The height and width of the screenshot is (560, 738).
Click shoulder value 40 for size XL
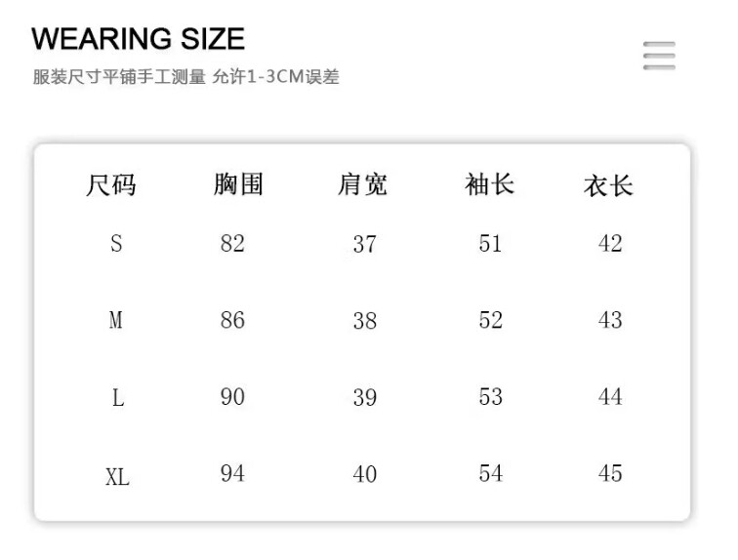(x=364, y=474)
